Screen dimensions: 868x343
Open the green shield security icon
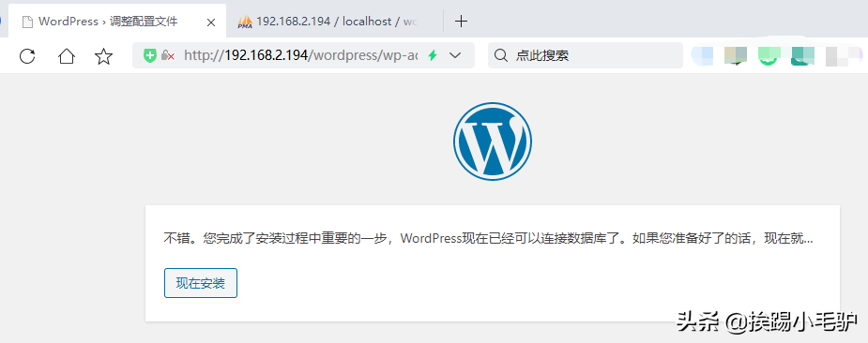(x=150, y=55)
